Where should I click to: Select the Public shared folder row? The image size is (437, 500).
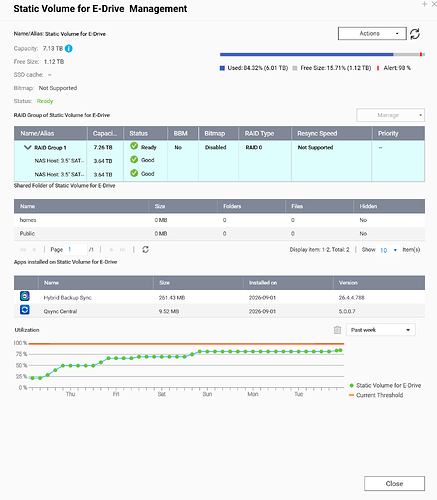(219, 234)
